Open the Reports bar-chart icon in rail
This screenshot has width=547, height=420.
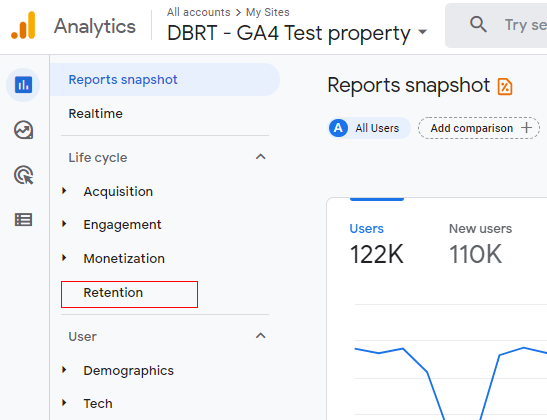click(x=23, y=85)
